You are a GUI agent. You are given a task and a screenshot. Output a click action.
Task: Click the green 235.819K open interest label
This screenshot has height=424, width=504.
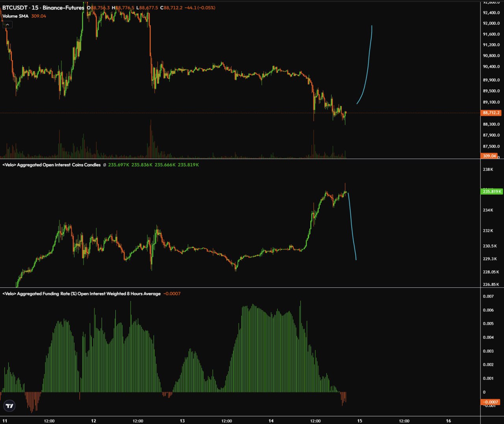491,191
